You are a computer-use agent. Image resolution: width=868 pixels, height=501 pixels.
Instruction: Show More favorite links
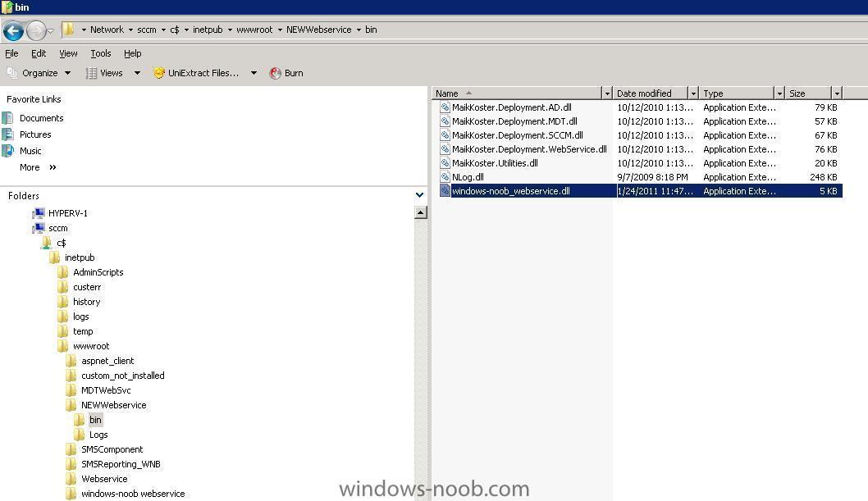[38, 167]
